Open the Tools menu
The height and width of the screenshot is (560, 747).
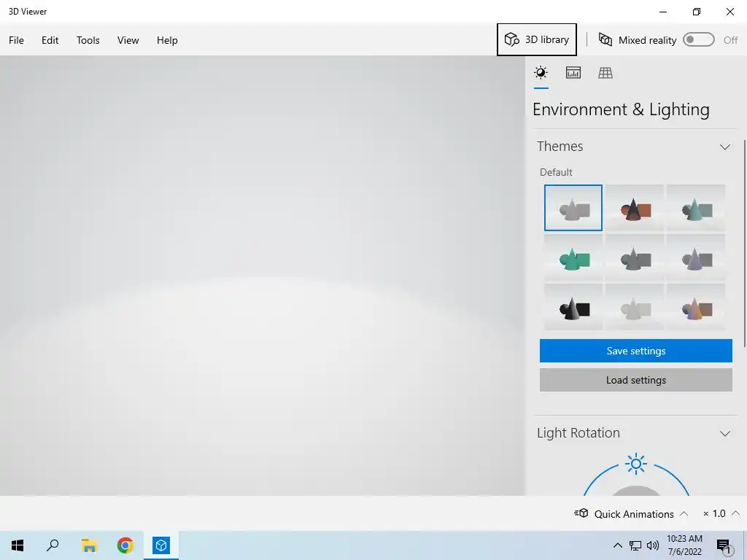pos(88,40)
